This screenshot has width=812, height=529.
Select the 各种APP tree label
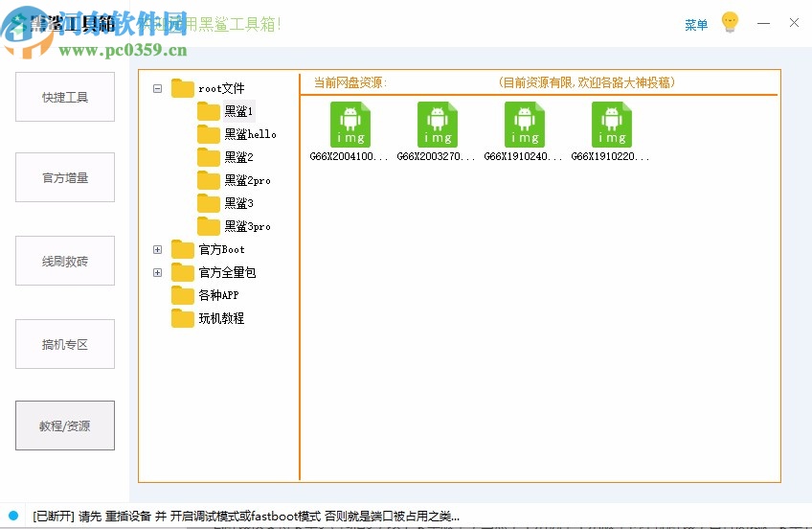point(218,295)
